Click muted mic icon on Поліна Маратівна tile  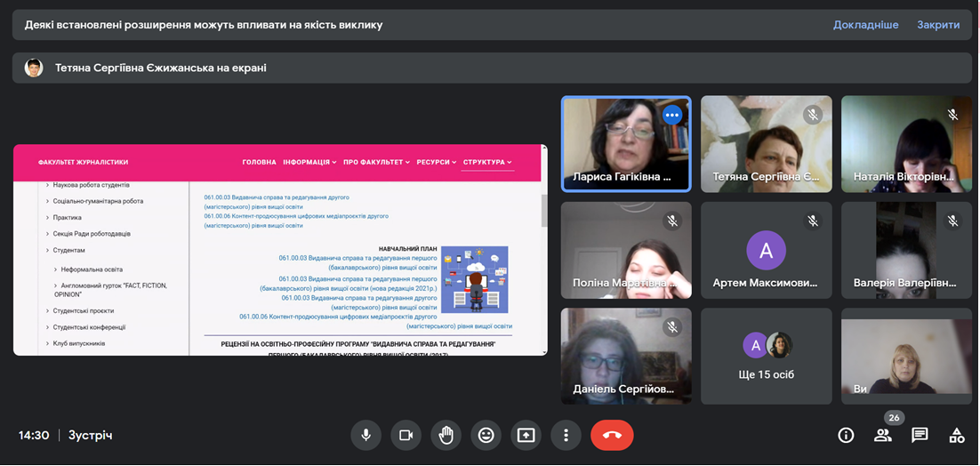pos(672,221)
